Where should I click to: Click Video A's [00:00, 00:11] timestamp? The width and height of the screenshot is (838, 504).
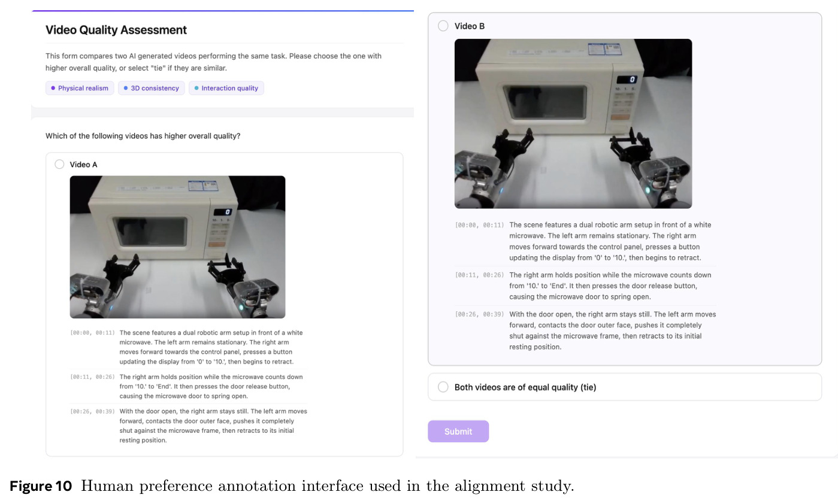tap(92, 333)
